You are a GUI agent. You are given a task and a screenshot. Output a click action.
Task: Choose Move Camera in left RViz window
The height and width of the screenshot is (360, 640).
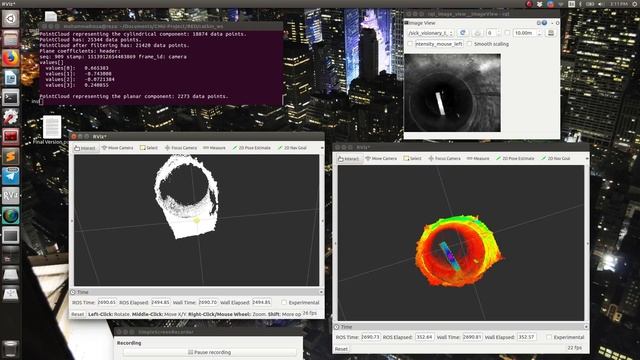118,148
